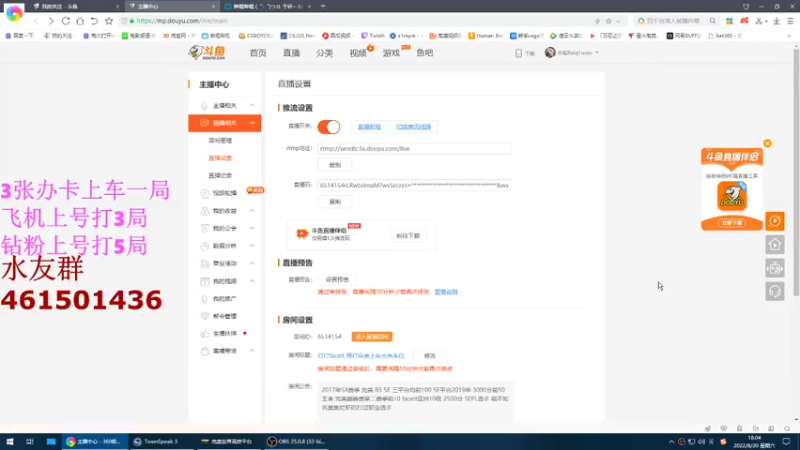Copy the stream key with its 复制 button
The width and height of the screenshot is (800, 450).
click(335, 202)
